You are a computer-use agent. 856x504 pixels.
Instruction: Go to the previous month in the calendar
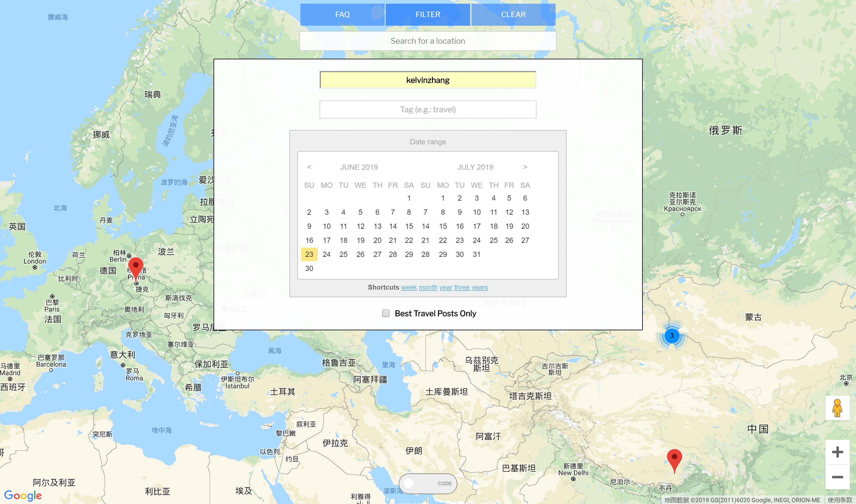[309, 167]
